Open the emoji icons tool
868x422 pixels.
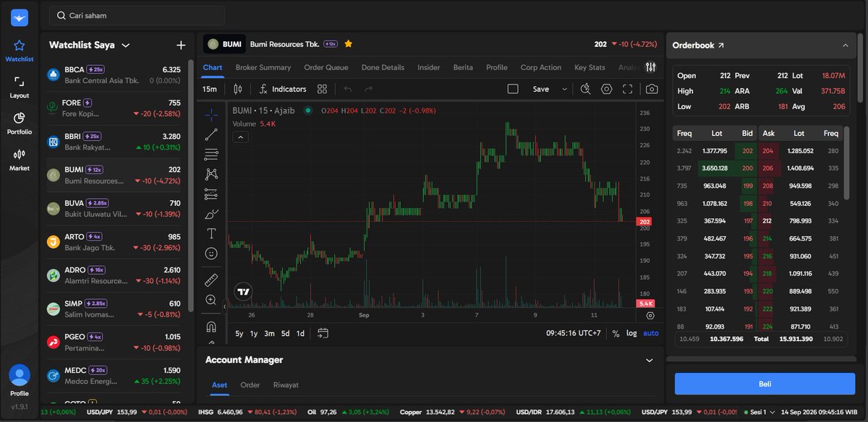tap(211, 254)
